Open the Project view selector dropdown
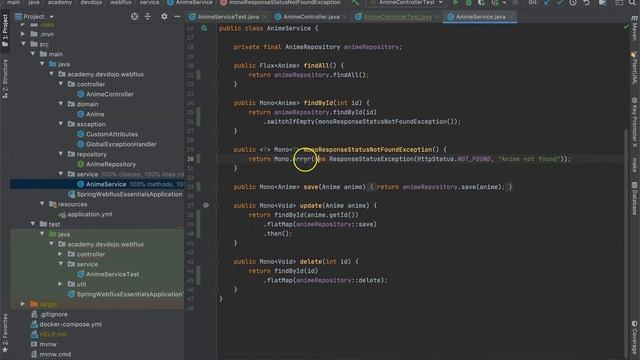This screenshot has width=640, height=360. tap(51, 17)
